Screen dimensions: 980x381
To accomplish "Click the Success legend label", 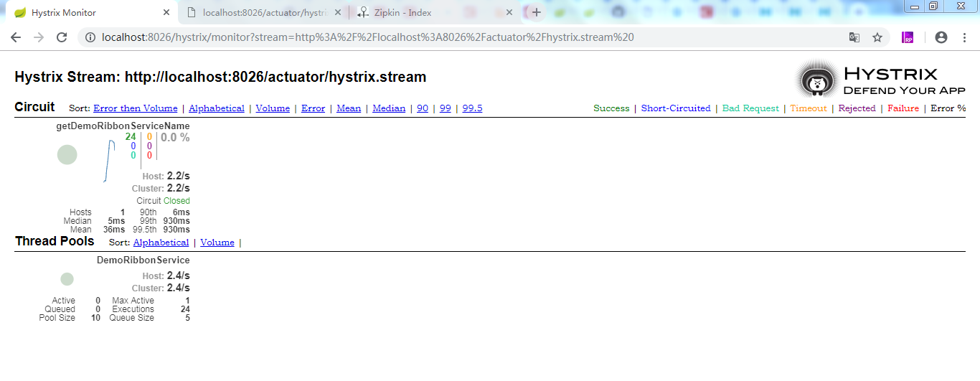I will [x=611, y=108].
